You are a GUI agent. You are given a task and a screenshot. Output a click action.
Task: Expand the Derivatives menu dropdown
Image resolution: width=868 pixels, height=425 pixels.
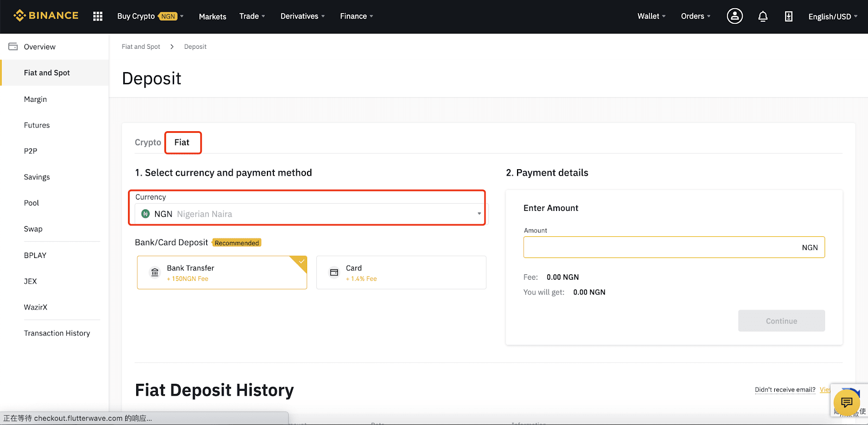pos(303,16)
